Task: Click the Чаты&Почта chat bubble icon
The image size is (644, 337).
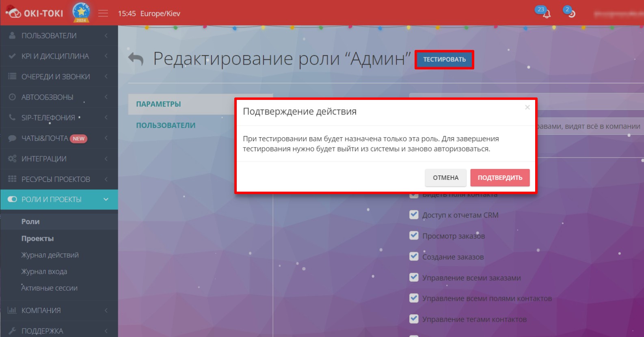Action: click(x=12, y=138)
